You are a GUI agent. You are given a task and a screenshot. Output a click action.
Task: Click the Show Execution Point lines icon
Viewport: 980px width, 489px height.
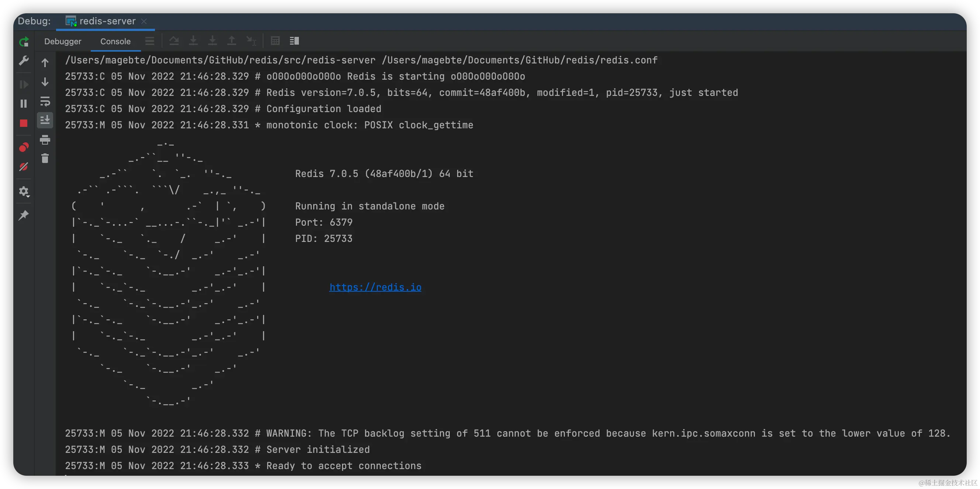150,41
